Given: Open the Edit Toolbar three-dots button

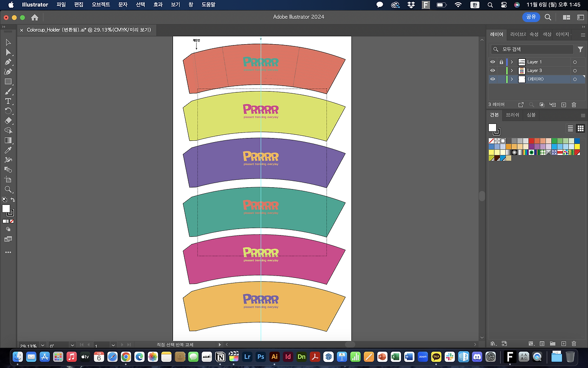Looking at the screenshot, I should (x=8, y=253).
